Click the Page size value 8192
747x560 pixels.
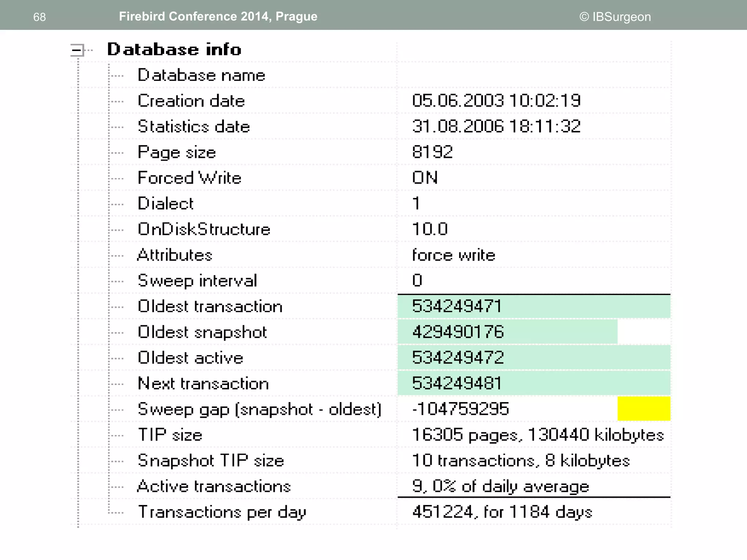[x=432, y=152]
